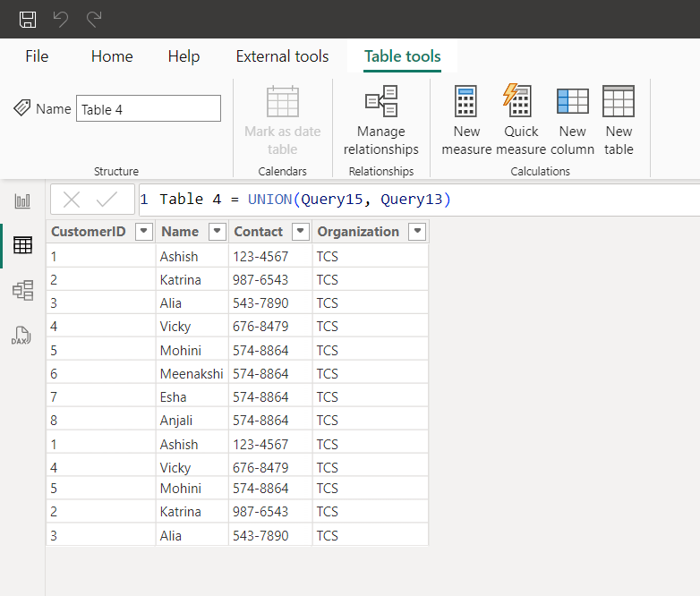This screenshot has width=700, height=596.
Task: Open the File menu
Action: coord(37,56)
